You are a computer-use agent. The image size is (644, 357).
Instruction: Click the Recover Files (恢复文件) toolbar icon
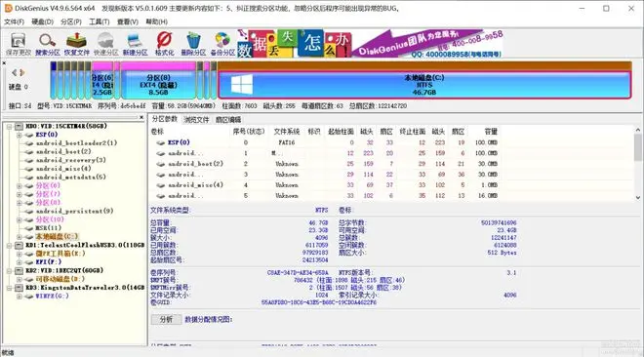coord(77,44)
